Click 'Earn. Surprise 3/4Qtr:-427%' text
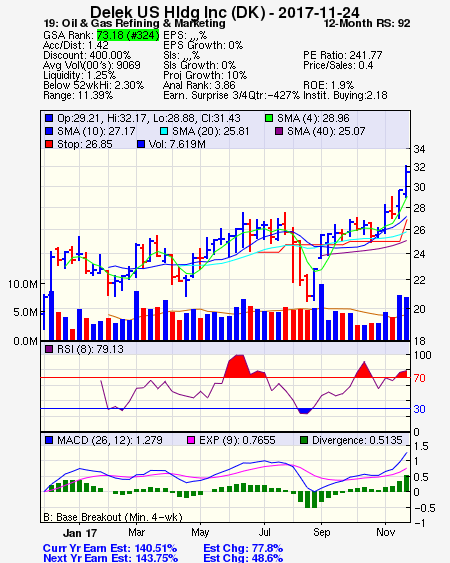Screen dimensions: 450x563 [x=231, y=96]
